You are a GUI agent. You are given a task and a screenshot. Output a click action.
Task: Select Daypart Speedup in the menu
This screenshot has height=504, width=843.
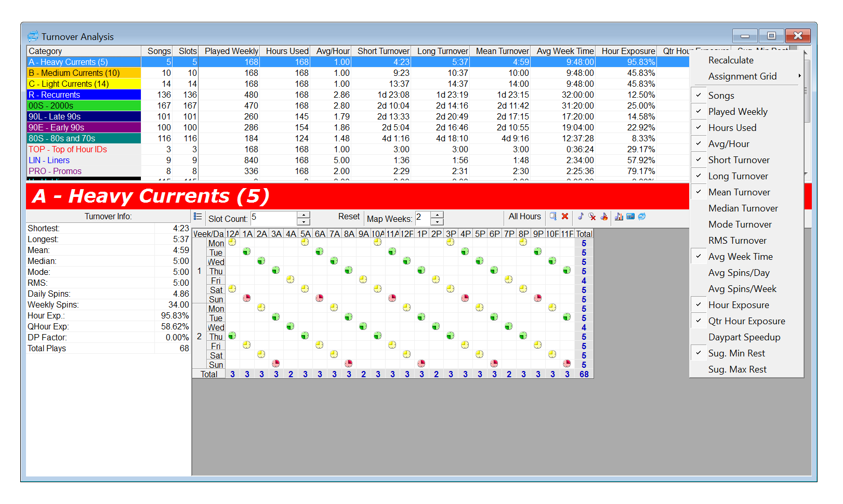[x=744, y=337]
